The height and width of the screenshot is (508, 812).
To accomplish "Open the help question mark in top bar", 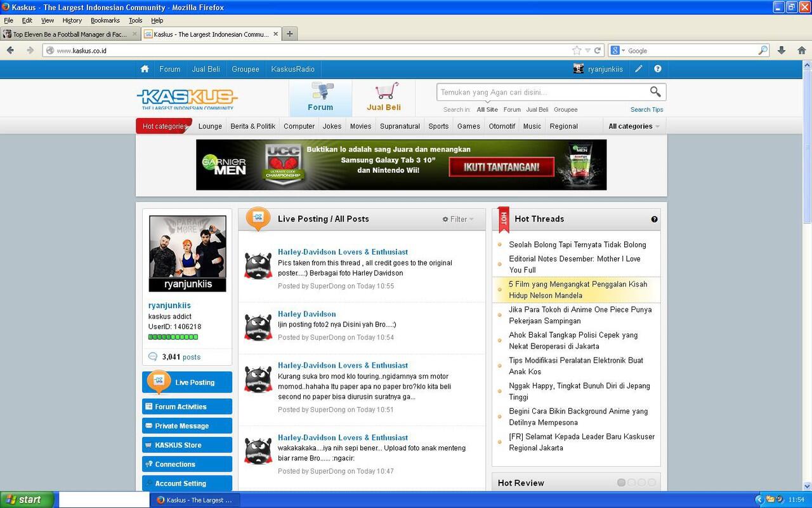I will [x=658, y=69].
